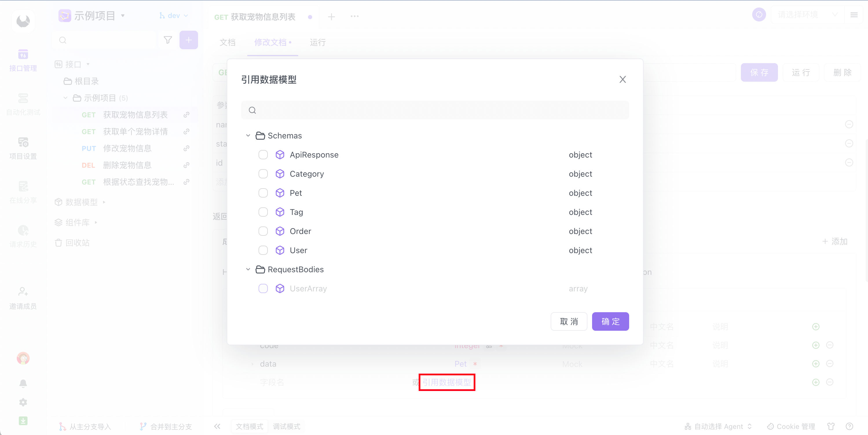The width and height of the screenshot is (868, 435).
Task: Switch to the 运行 tab
Action: tap(318, 43)
